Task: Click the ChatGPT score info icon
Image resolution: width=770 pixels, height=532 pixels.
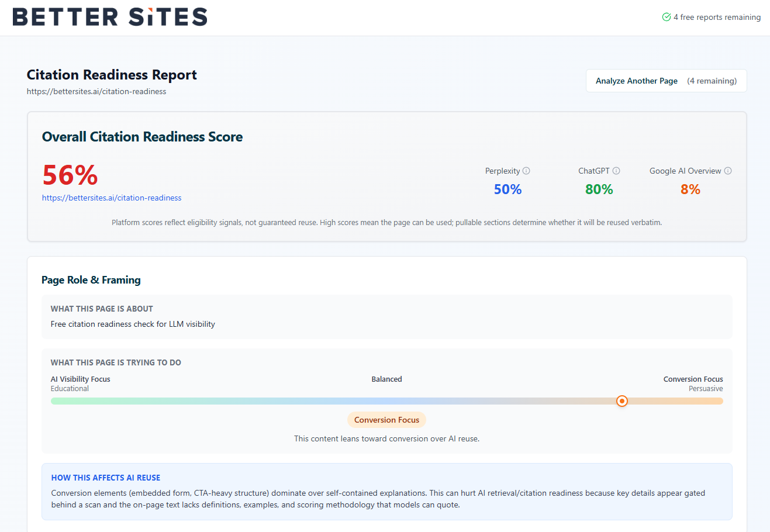Action: click(617, 171)
